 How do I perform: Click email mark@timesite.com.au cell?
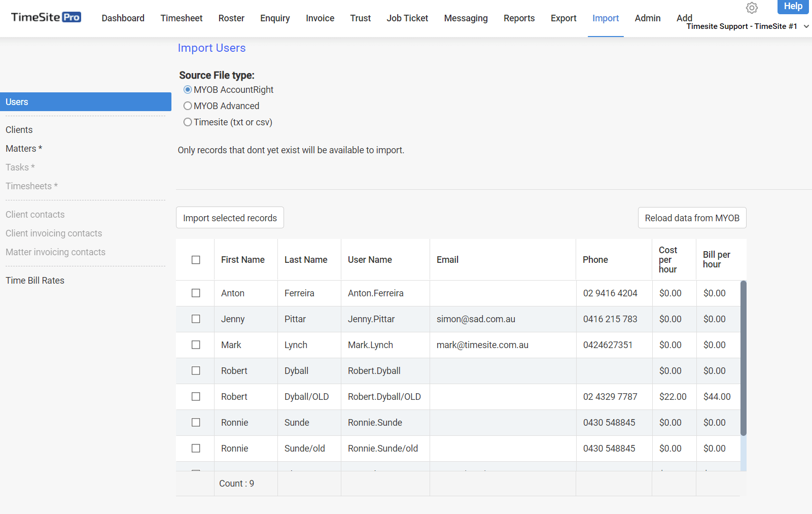[503, 345]
